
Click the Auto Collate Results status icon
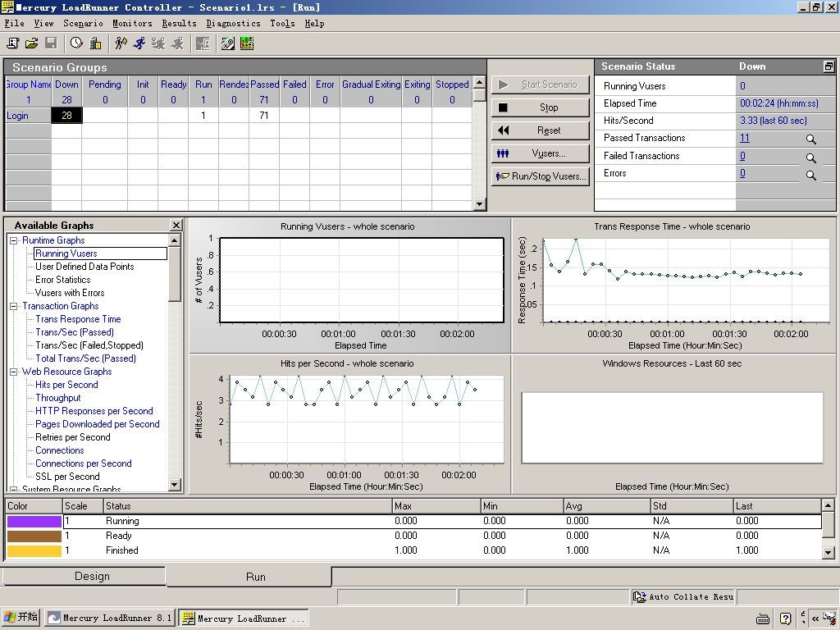pos(640,597)
